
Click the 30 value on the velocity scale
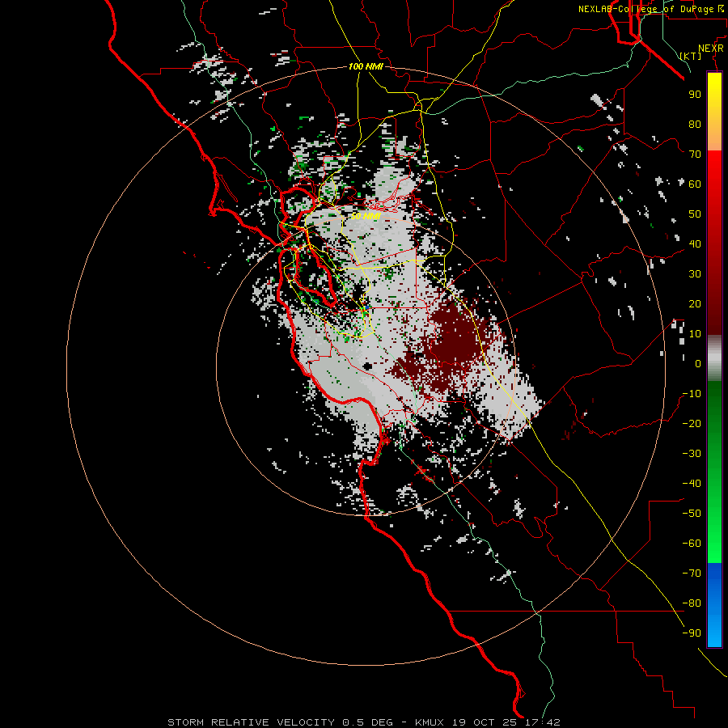tap(695, 274)
